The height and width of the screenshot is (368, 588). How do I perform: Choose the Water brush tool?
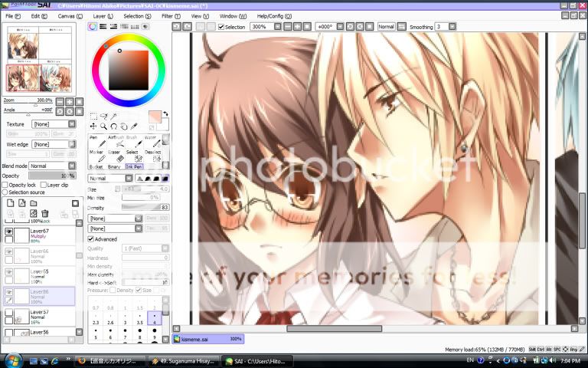click(x=152, y=142)
